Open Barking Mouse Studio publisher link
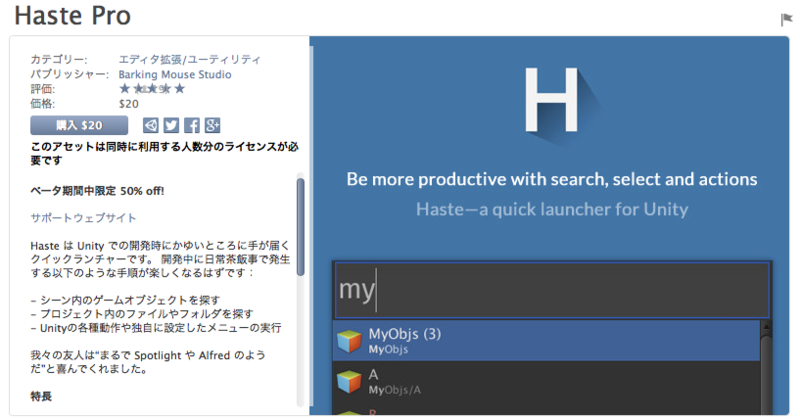800x420 pixels. (x=175, y=75)
